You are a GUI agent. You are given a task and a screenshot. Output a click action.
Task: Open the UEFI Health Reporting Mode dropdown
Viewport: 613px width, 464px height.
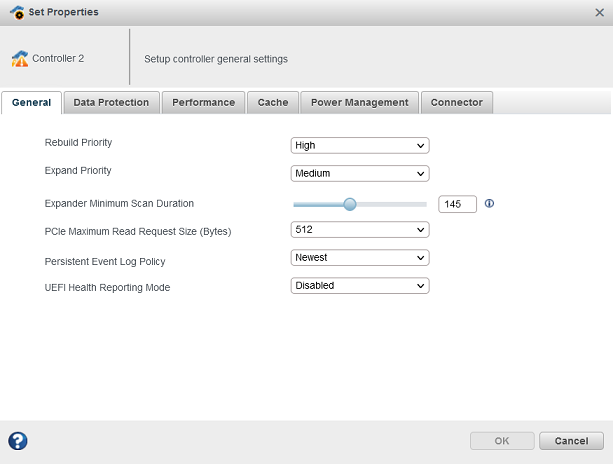coord(360,285)
